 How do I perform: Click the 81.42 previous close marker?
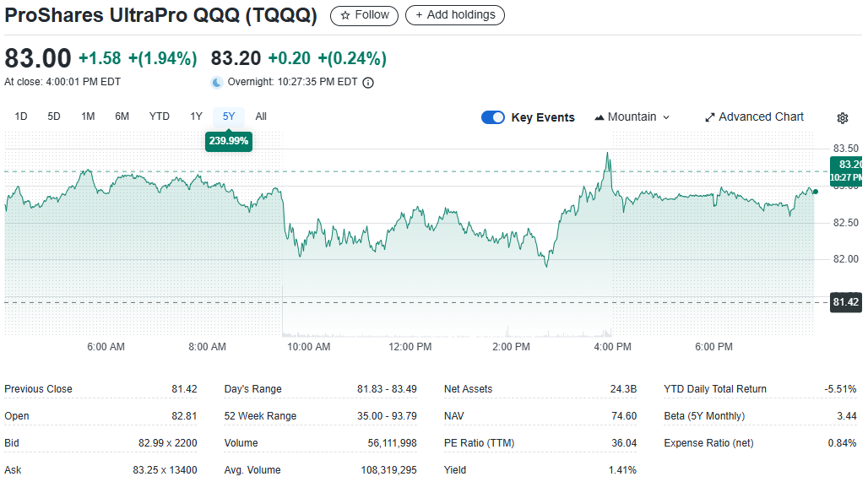click(845, 302)
